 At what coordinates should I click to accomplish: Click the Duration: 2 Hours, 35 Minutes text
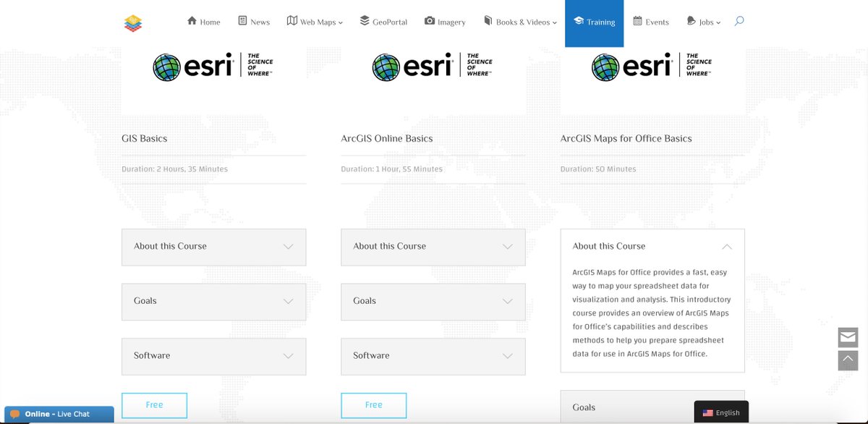tap(175, 169)
